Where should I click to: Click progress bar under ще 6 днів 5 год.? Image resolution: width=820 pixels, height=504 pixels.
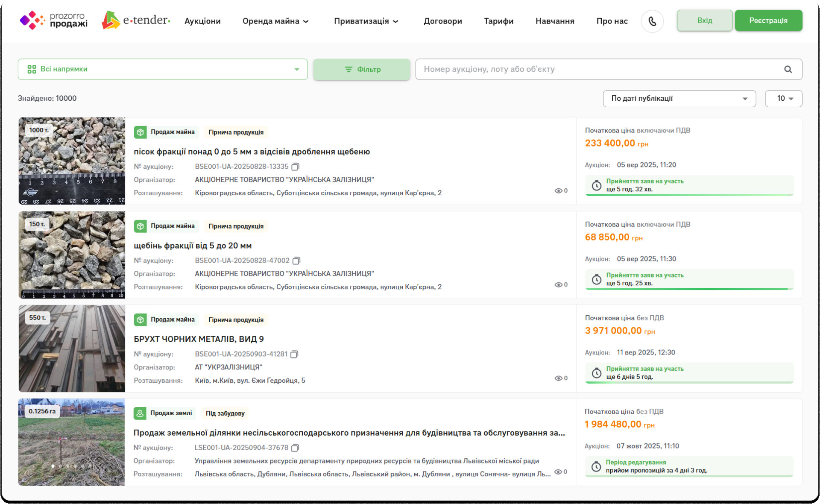click(x=689, y=383)
